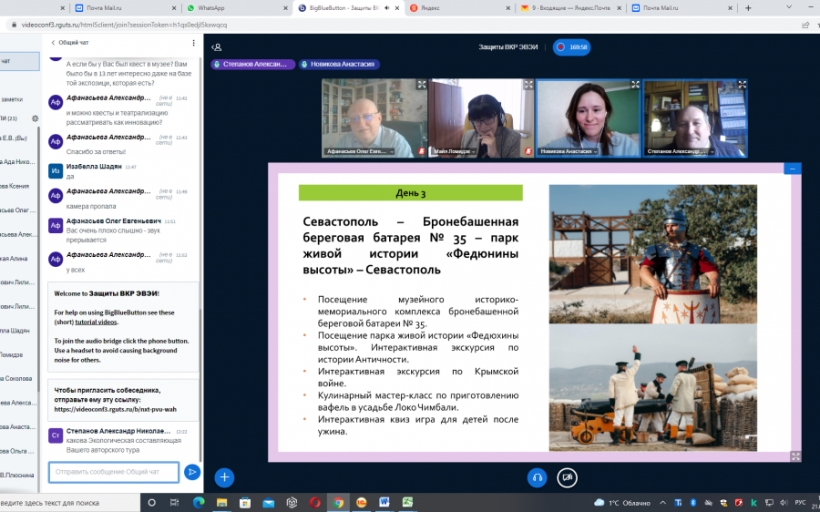Click the headphones audio button
The image size is (820, 512).
pos(537,477)
